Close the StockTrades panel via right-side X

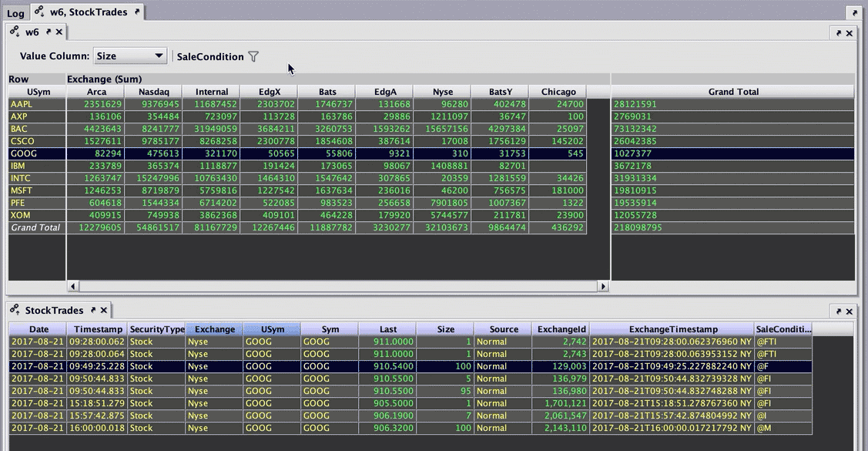(850, 311)
